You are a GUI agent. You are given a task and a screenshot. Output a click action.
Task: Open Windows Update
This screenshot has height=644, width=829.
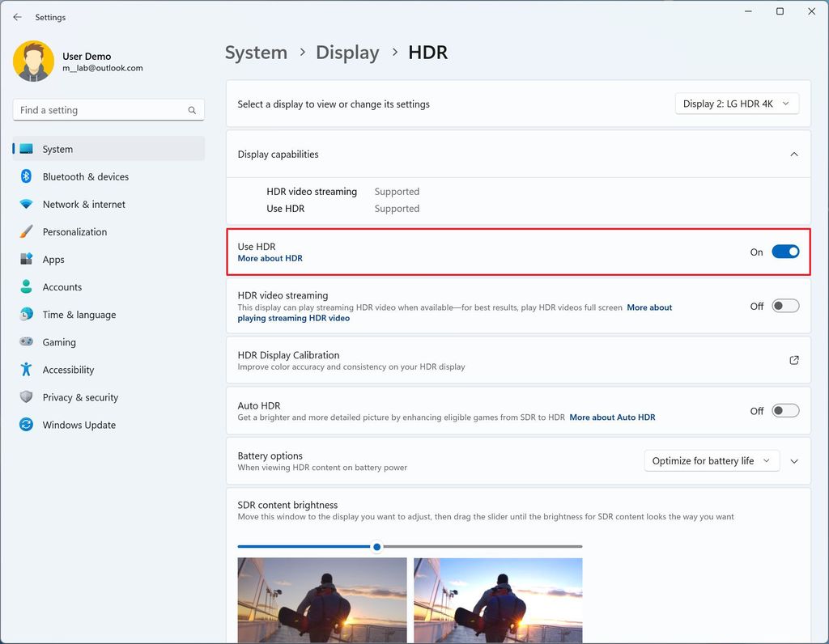click(x=79, y=424)
